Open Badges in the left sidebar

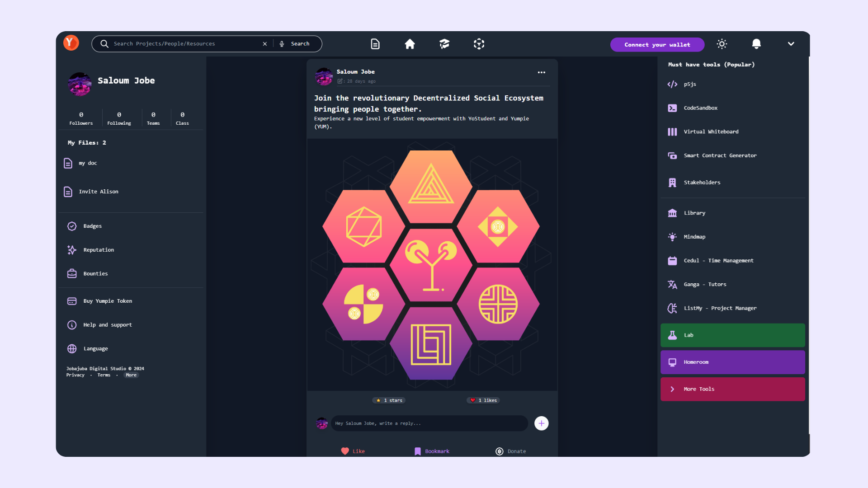tap(92, 226)
